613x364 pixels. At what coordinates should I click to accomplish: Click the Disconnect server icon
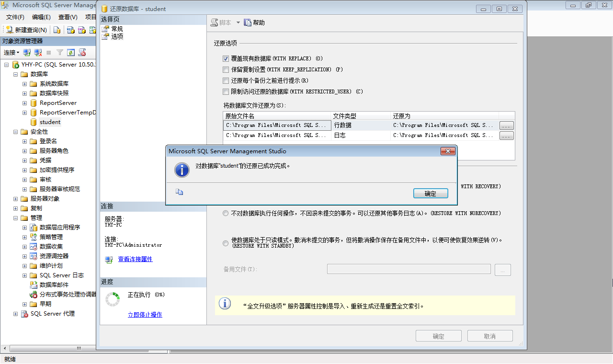[x=38, y=52]
